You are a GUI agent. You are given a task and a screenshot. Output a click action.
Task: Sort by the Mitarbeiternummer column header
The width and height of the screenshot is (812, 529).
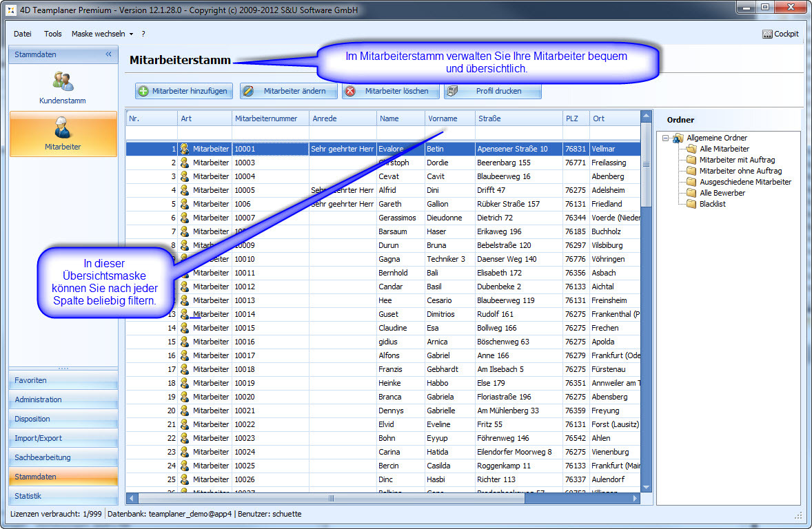tap(266, 118)
